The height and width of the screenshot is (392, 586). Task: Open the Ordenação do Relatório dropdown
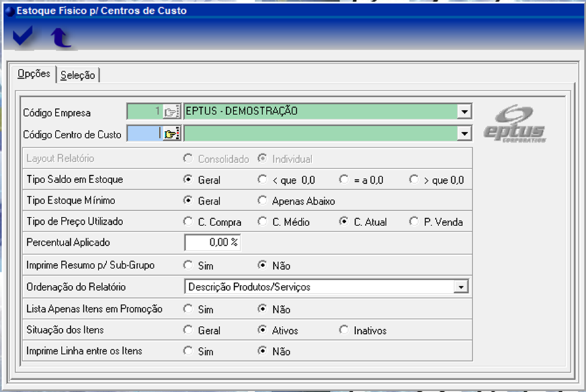click(460, 288)
